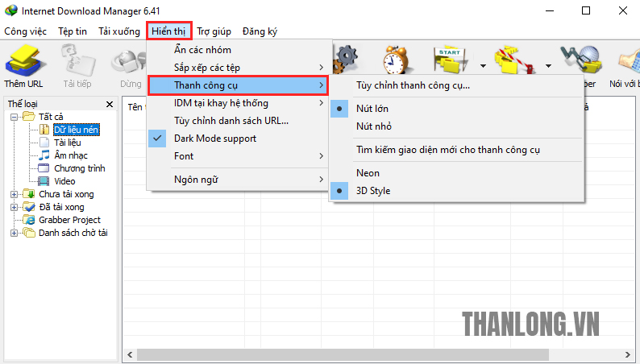Click the Start queue icon

450,59
